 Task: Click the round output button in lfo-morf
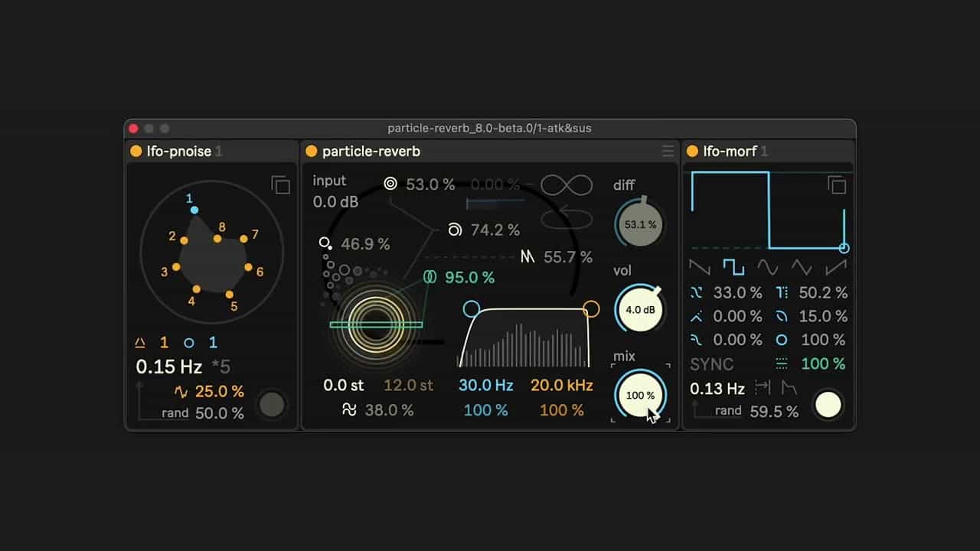pyautogui.click(x=828, y=405)
